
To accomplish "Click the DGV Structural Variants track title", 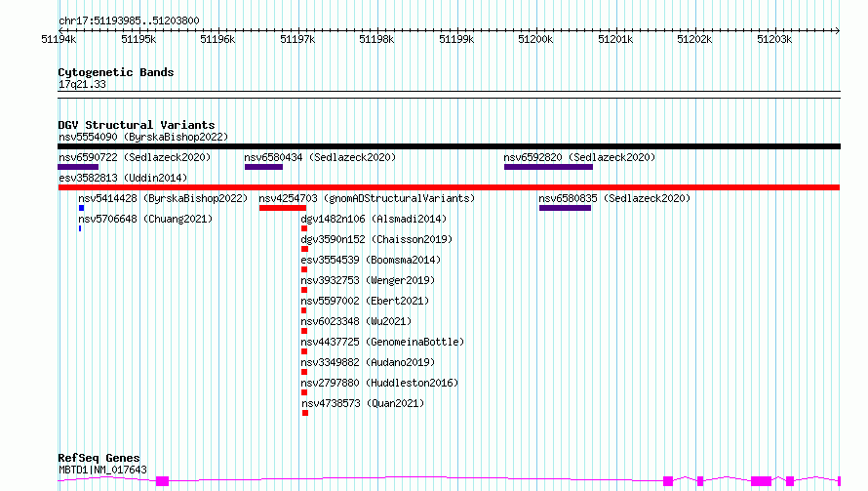I will 137,125.
